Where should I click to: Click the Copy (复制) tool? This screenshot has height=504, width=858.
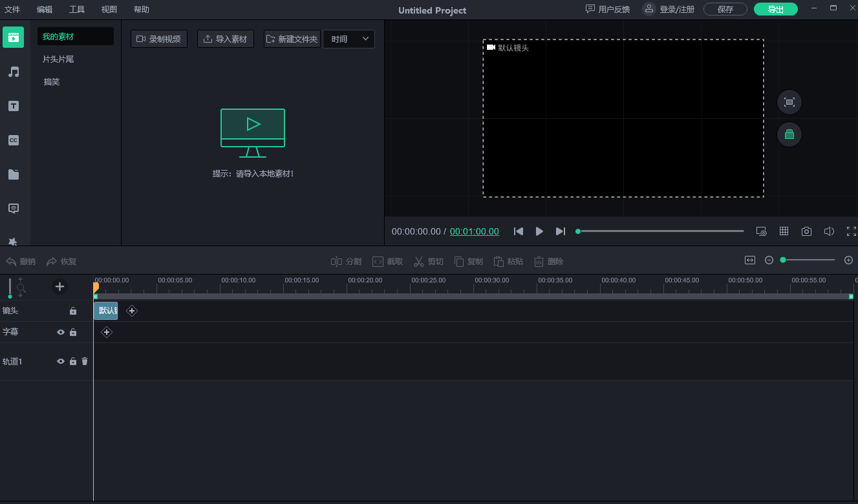pyautogui.click(x=469, y=262)
